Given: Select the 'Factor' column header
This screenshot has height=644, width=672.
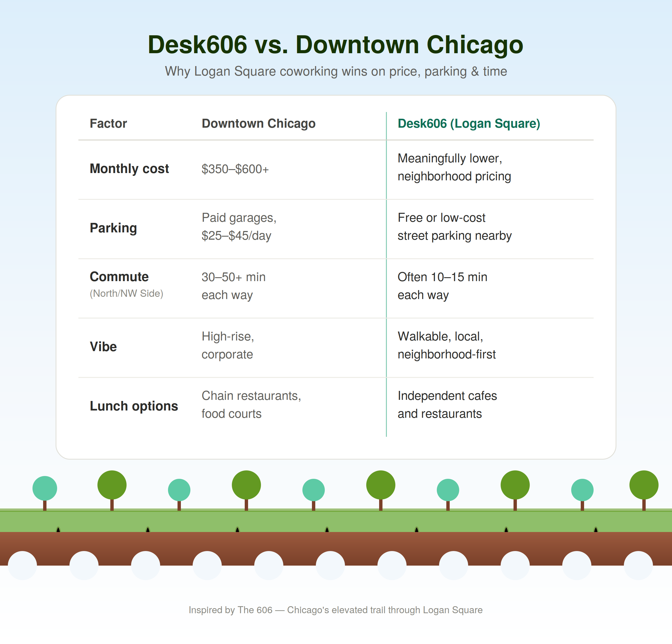Looking at the screenshot, I should [x=108, y=123].
